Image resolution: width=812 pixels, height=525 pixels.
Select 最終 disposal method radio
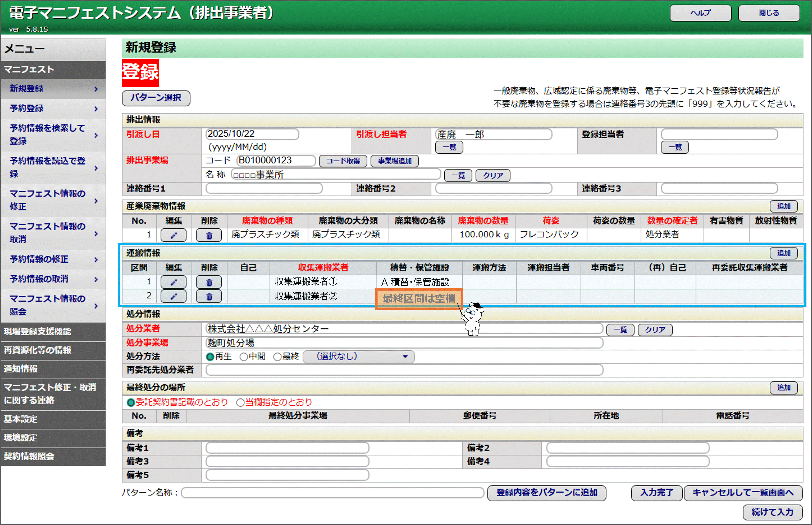(x=277, y=357)
